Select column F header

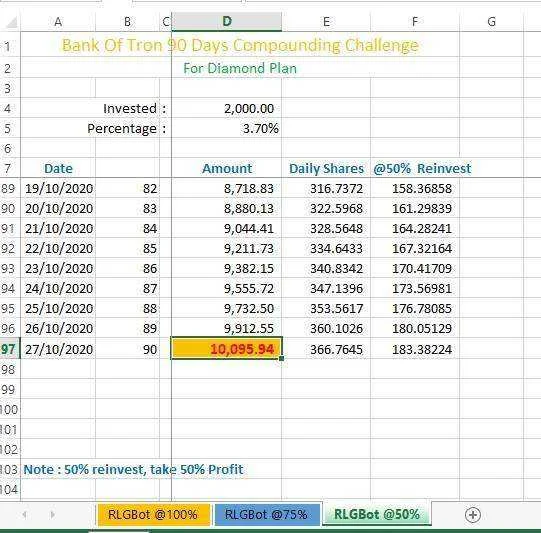415,22
